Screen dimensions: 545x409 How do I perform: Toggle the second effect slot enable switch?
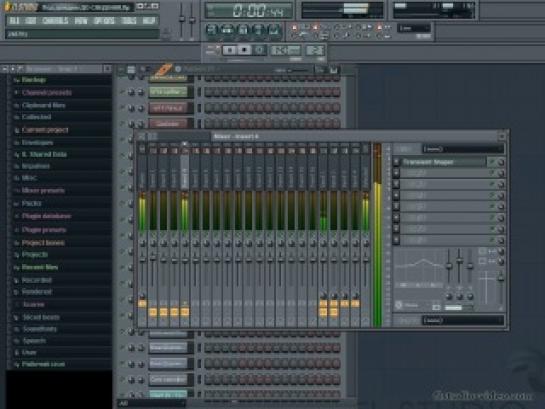tap(492, 173)
